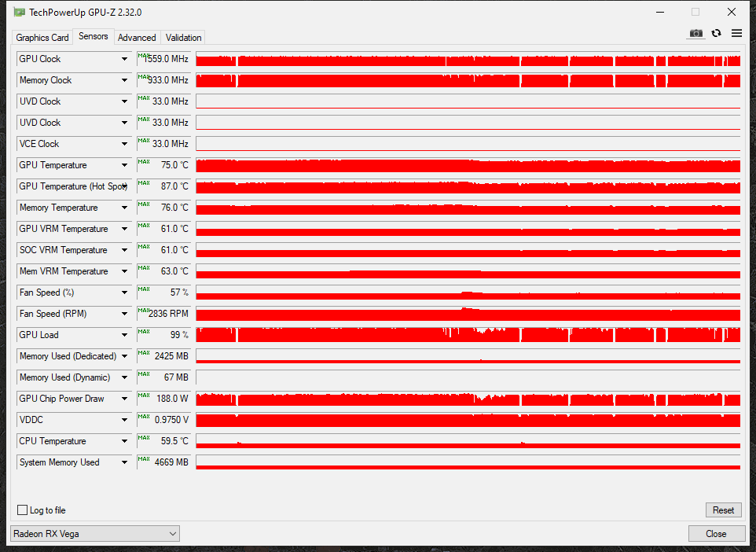Take a screenshot with the camera icon
756x552 pixels.
click(695, 33)
